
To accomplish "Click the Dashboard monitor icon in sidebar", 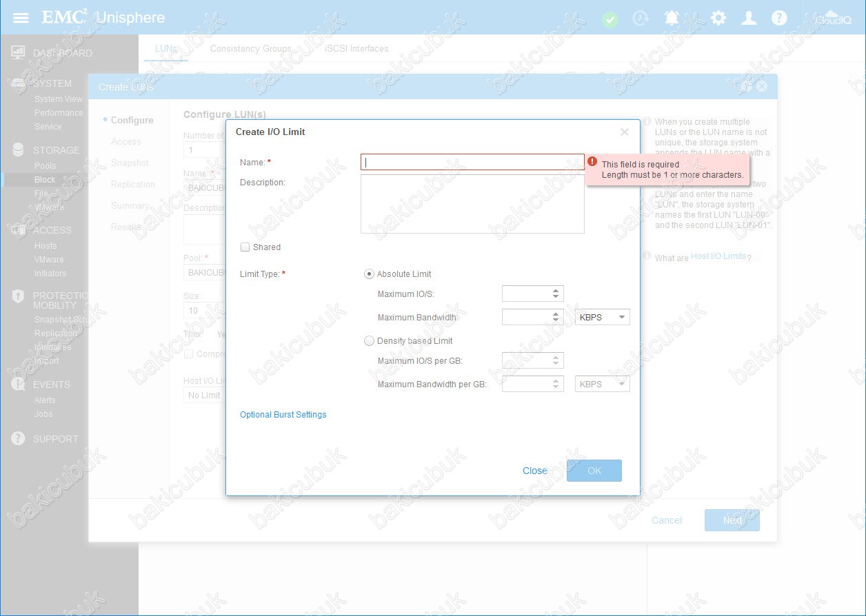I will click(19, 53).
